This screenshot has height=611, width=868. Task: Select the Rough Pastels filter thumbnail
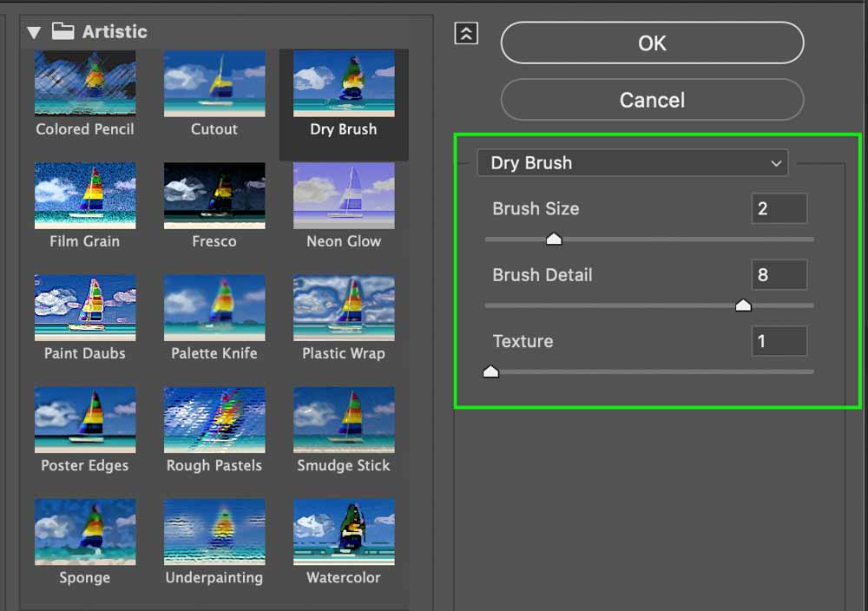(214, 420)
